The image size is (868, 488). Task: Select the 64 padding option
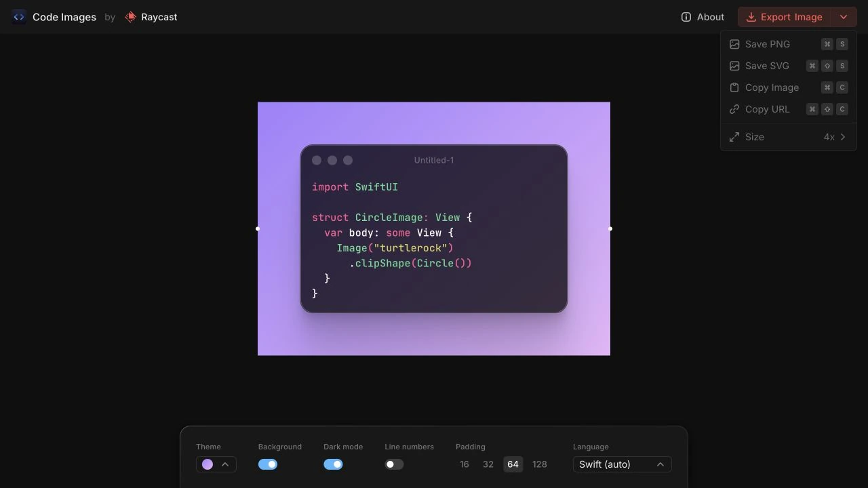[x=513, y=464]
